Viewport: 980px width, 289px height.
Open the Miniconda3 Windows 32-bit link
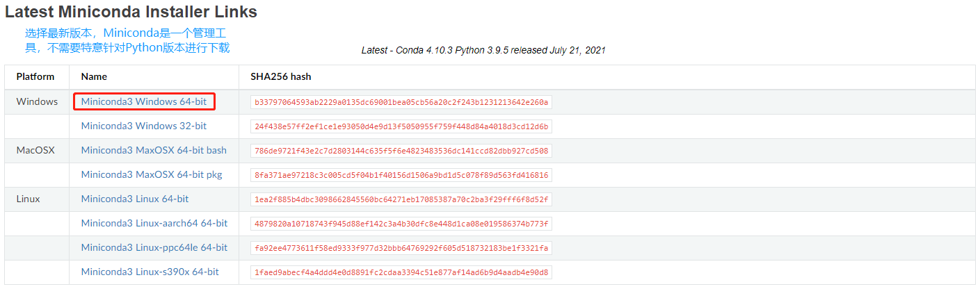[143, 126]
